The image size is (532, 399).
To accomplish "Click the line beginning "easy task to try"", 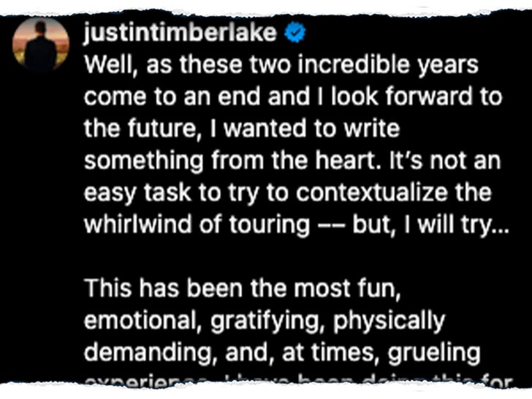I will tap(286, 192).
